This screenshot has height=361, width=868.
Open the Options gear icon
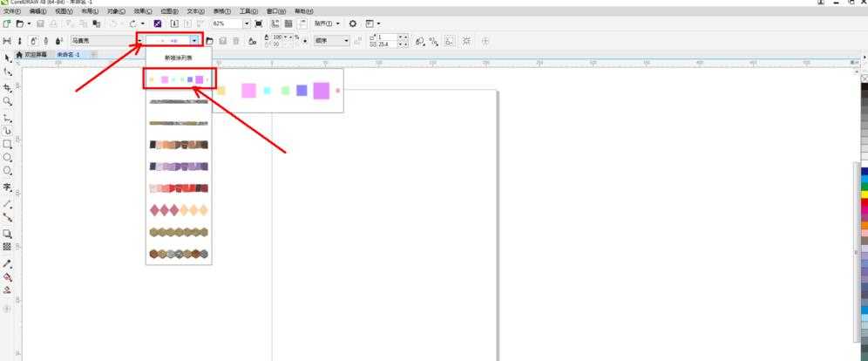point(353,24)
